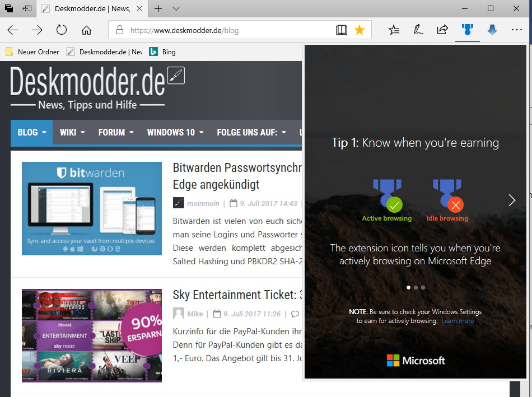Click the Share icon in toolbar

442,30
